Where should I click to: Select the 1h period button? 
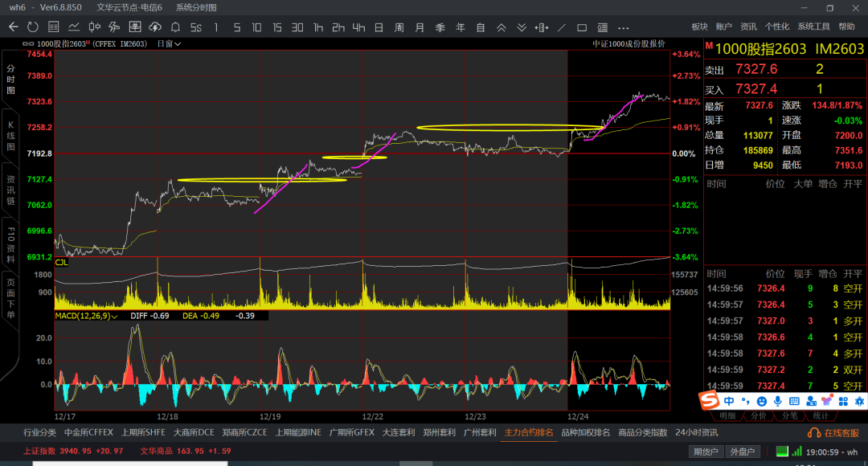tap(318, 27)
